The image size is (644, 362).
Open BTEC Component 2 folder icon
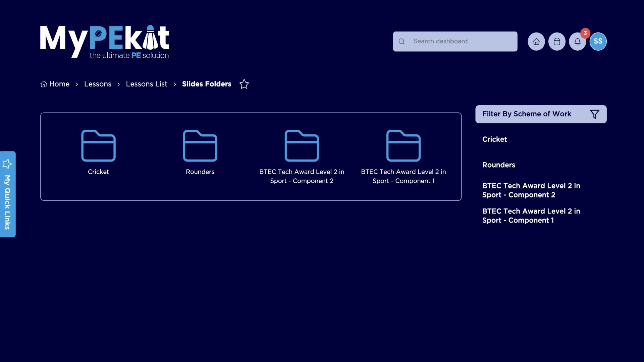302,146
